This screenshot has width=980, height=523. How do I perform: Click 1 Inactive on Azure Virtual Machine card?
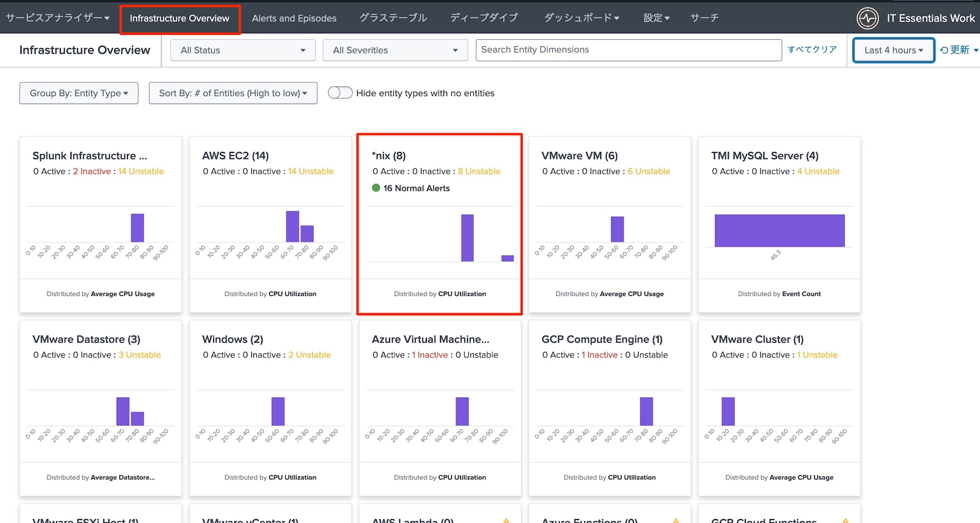point(430,355)
